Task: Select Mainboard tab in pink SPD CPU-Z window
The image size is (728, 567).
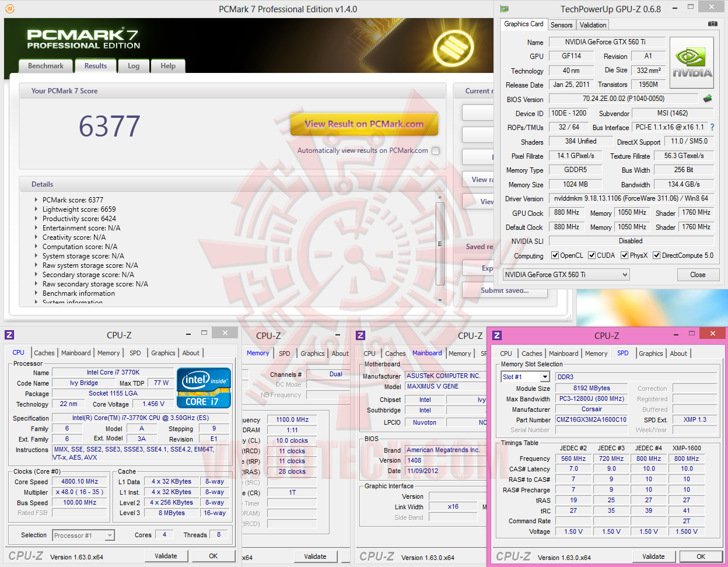Action: 563,353
